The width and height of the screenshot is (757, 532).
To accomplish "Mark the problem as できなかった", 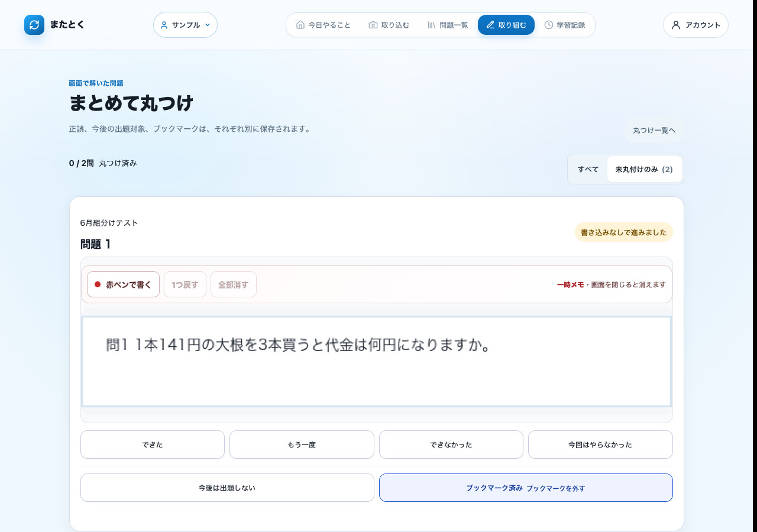I will tap(451, 445).
